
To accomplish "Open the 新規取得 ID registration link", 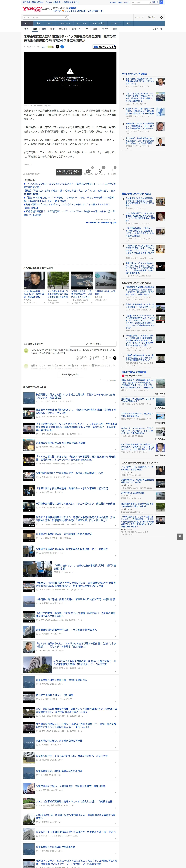I will tap(72, 8).
